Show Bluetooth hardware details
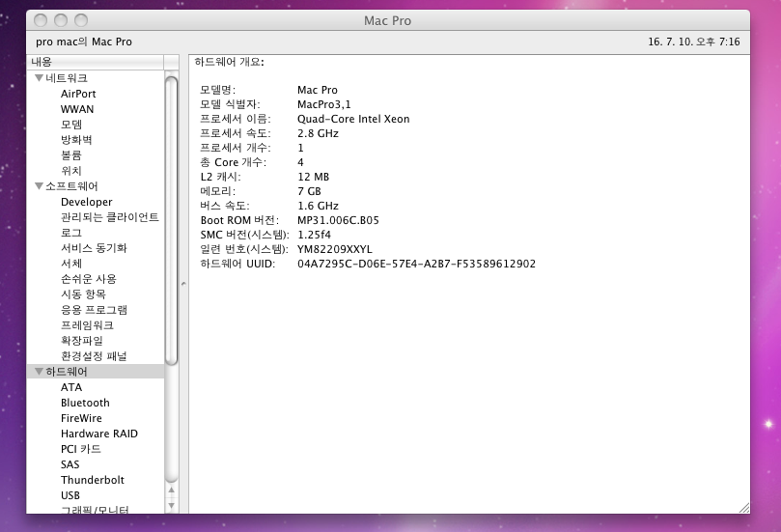 [85, 403]
